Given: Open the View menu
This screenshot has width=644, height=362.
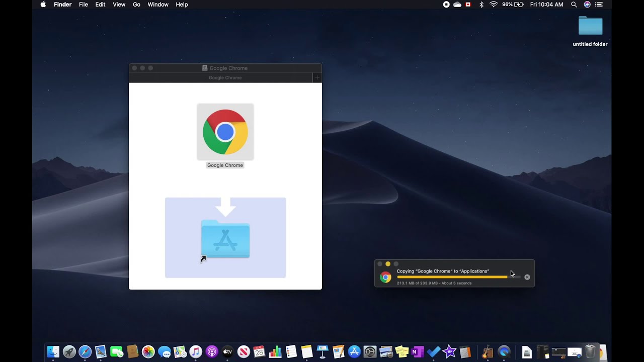Looking at the screenshot, I should (119, 5).
